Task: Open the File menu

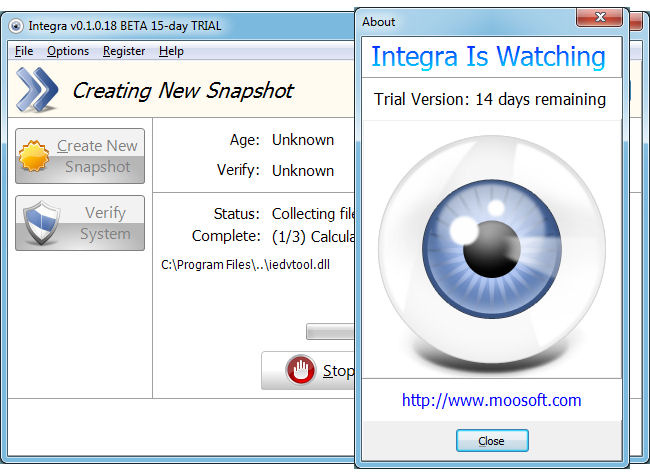Action: tap(24, 51)
